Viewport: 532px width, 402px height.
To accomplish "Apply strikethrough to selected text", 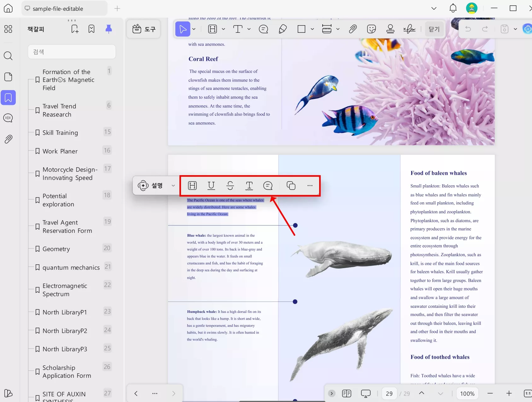I will pos(230,186).
